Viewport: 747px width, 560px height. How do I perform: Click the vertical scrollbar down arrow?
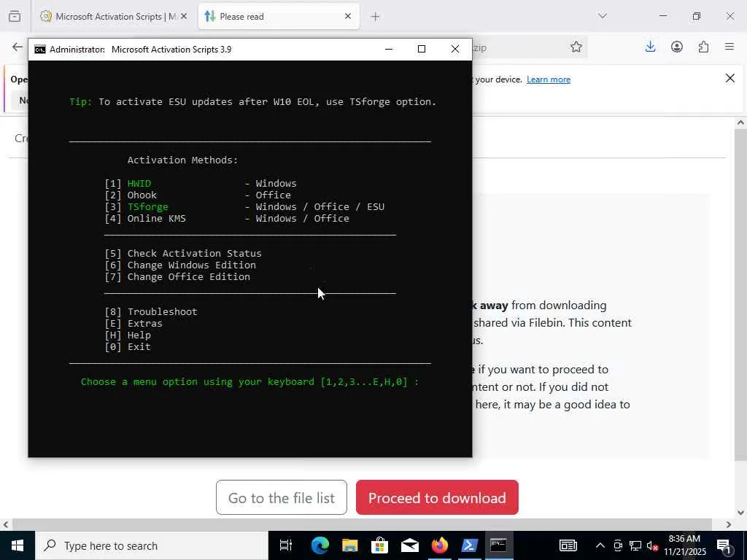click(740, 513)
